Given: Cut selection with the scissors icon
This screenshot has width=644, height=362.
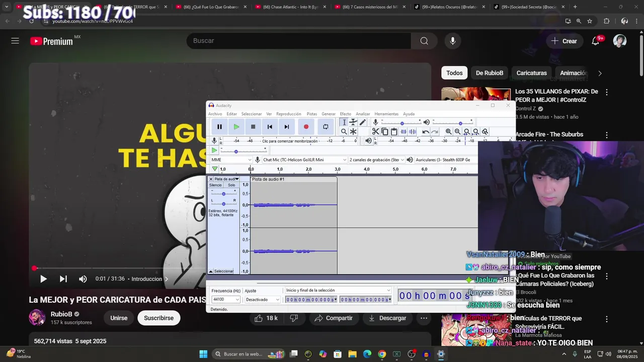Looking at the screenshot, I should click(375, 132).
